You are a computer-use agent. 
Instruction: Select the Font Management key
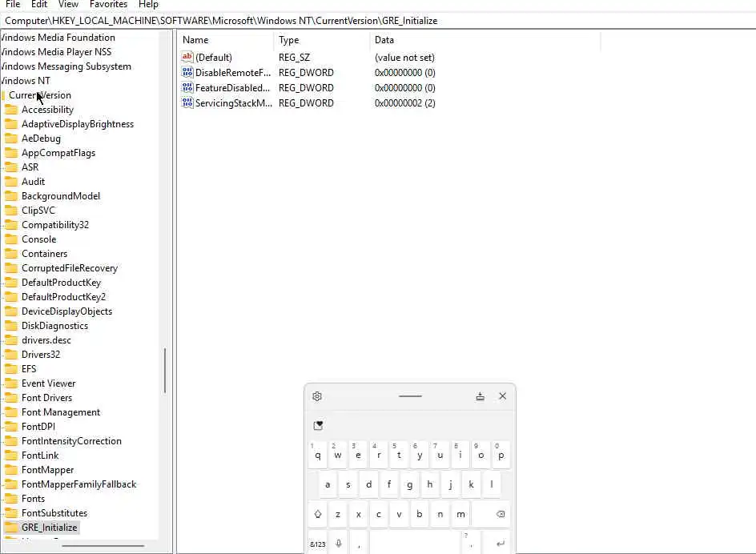coord(61,412)
